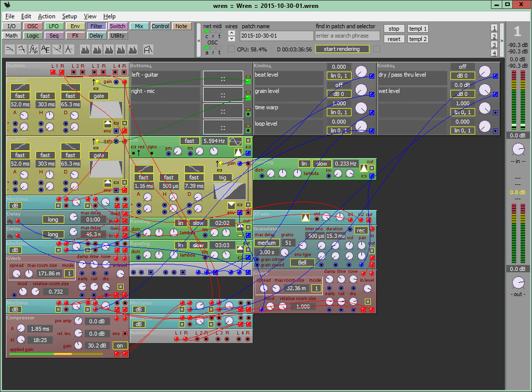This screenshot has height=392, width=532.
Task: Switch to the Utility module tab
Action: click(x=117, y=36)
